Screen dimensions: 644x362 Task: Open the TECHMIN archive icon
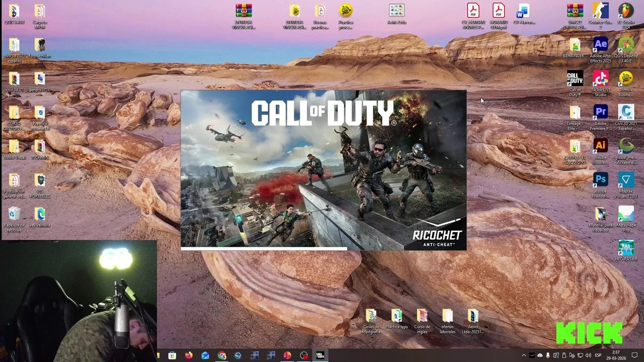40,150
